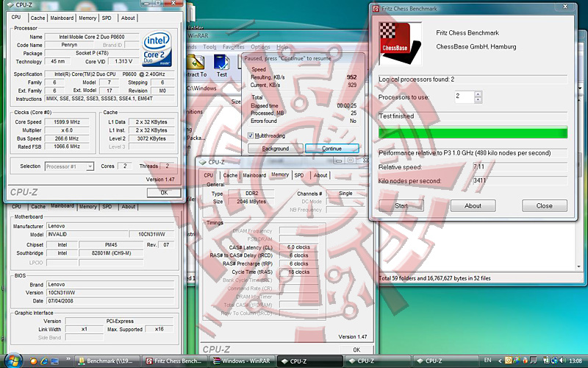Click the ChessBase logo in Fritz window
Screen dimensions: 588x368
(400, 43)
